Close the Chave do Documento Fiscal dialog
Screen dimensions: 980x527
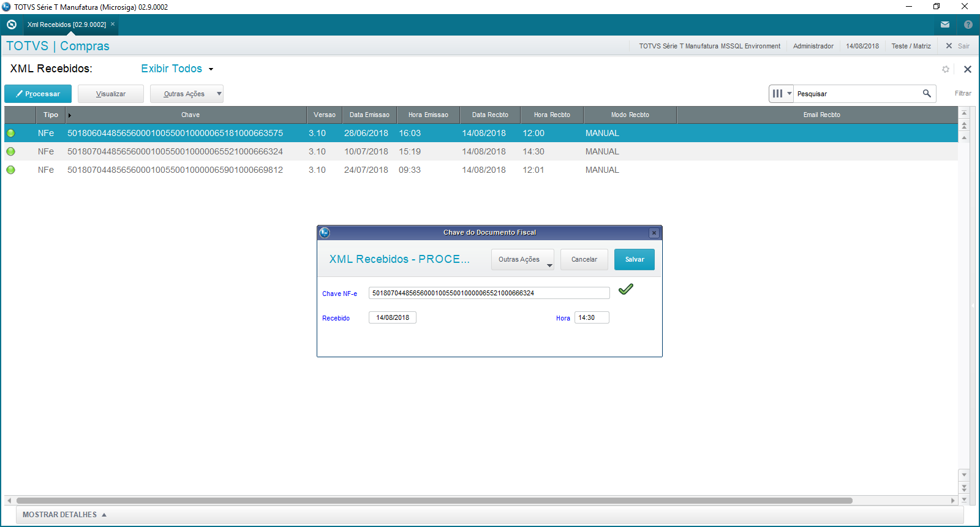point(654,233)
